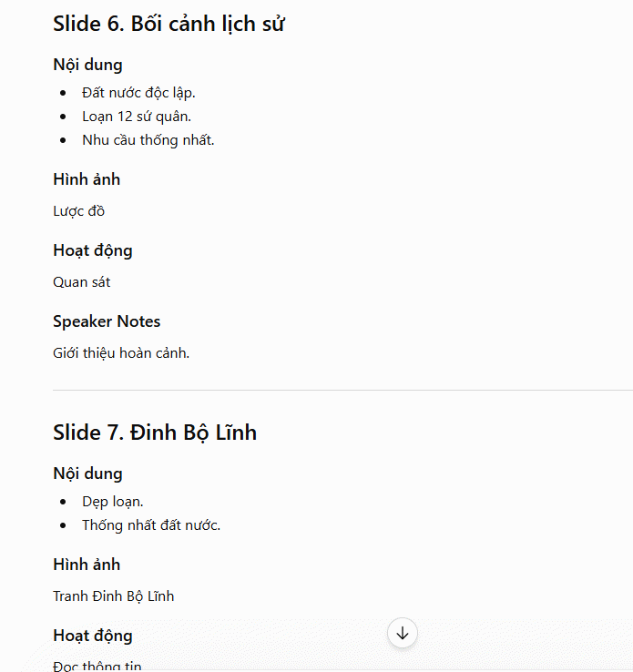633x672 pixels.
Task: Click the text Quan sát
Action: click(x=82, y=282)
